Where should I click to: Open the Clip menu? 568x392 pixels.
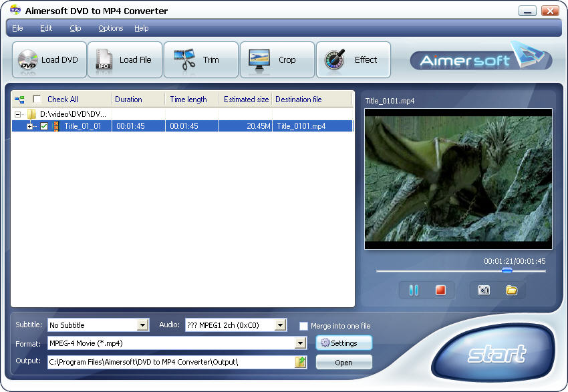click(x=76, y=28)
